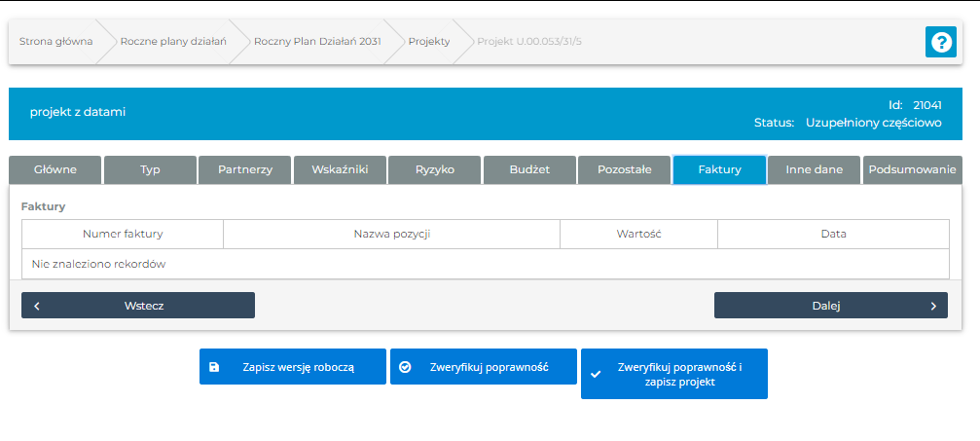The height and width of the screenshot is (441, 980).
Task: Navigate to Strona główna breadcrumb
Action: click(x=55, y=42)
